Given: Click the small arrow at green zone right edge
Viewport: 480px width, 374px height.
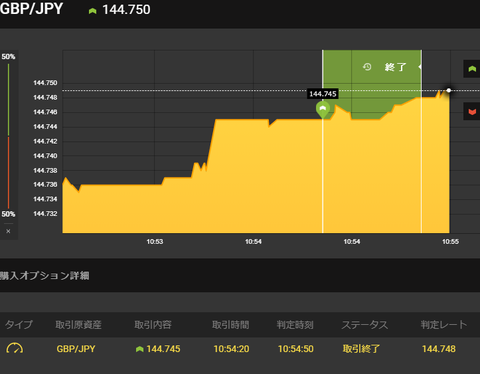Looking at the screenshot, I should (420, 67).
